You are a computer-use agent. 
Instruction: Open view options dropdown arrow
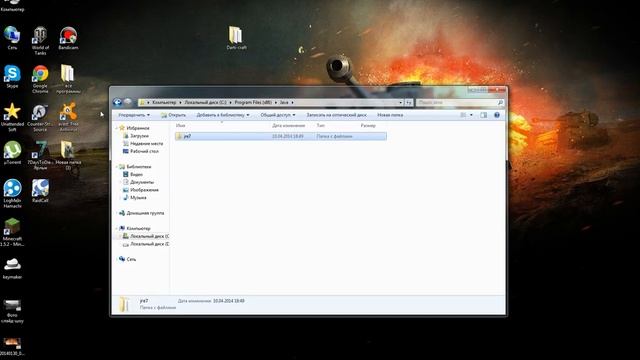[471, 115]
